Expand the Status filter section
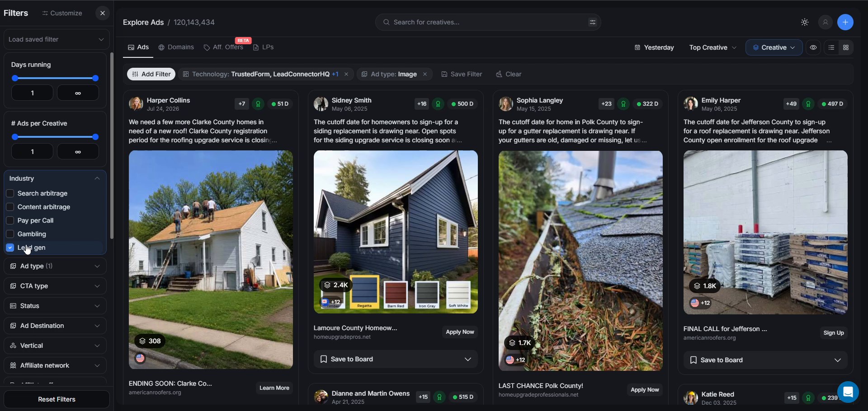The image size is (868, 411). tap(55, 306)
